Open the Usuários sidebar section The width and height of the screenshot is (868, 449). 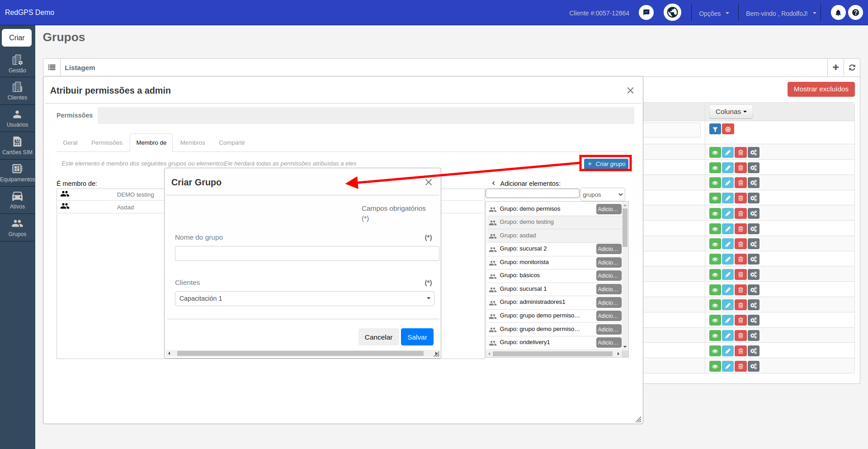[17, 118]
